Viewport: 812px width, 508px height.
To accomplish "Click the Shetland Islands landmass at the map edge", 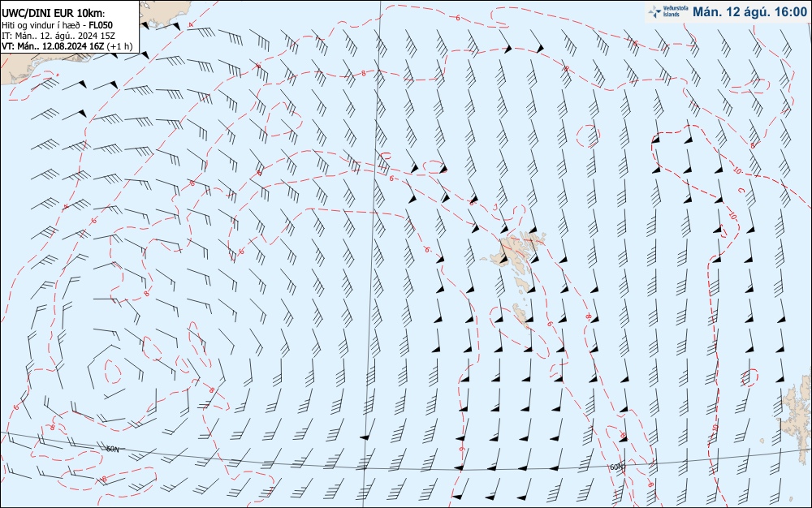I will coord(796,416).
